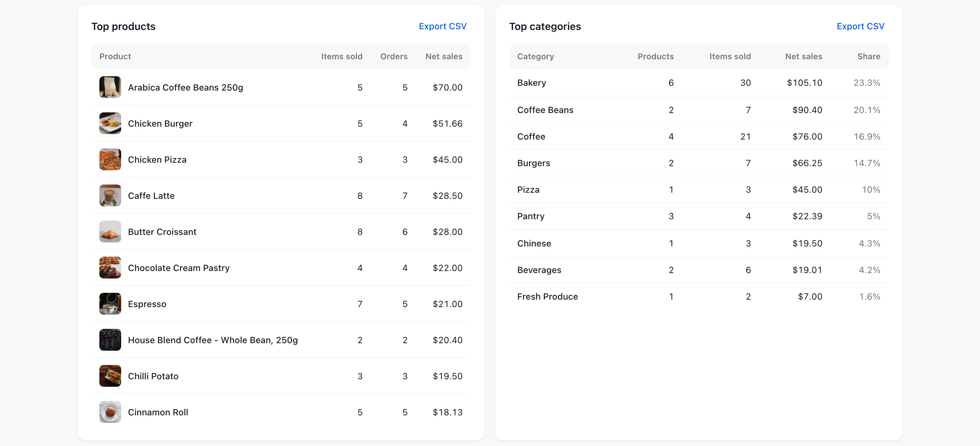Select the Burgers category name
The image size is (980, 446).
tap(533, 163)
